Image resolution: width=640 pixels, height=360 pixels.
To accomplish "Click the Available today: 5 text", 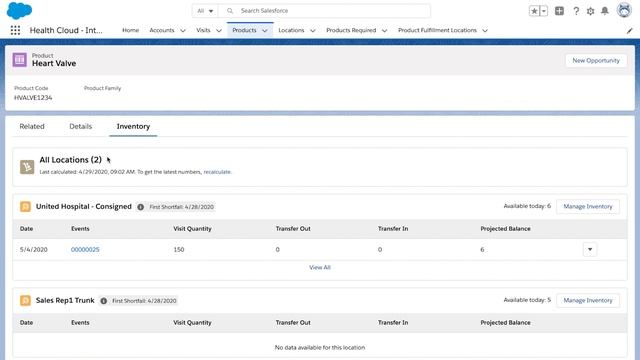I will click(527, 300).
